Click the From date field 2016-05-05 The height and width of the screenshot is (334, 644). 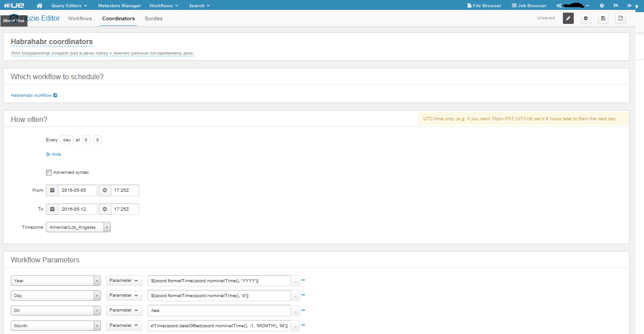tap(77, 190)
